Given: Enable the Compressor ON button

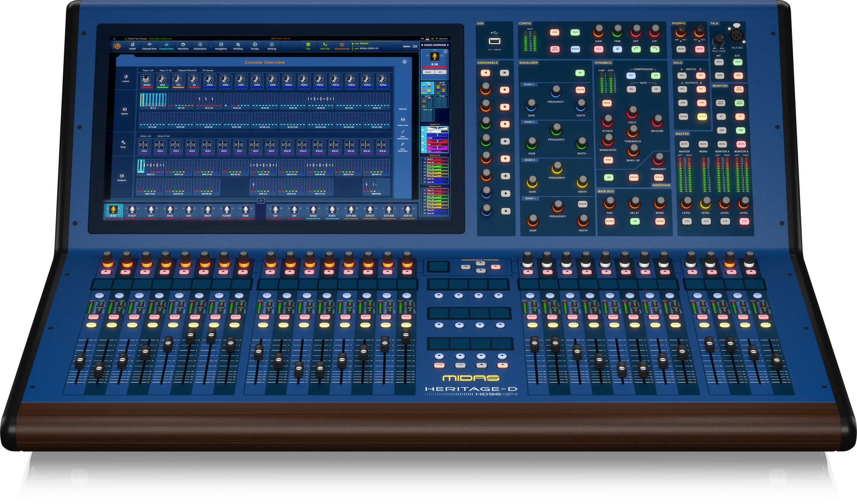Looking at the screenshot, I should click(655, 76).
